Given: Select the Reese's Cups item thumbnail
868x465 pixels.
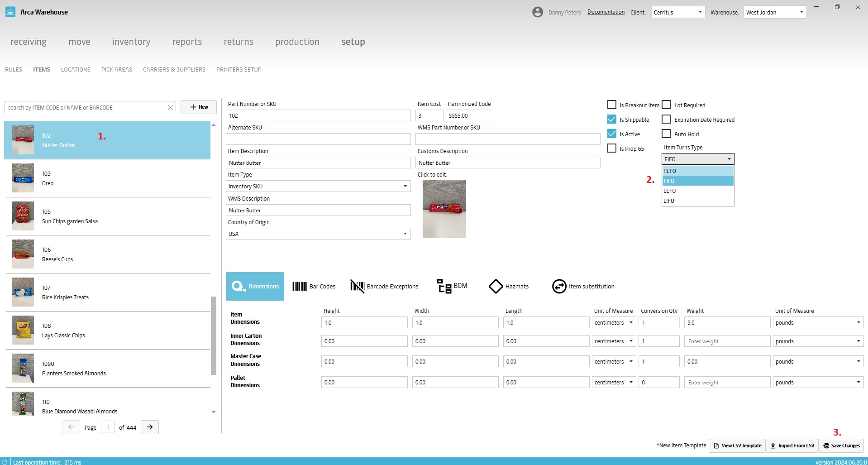Looking at the screenshot, I should (23, 254).
